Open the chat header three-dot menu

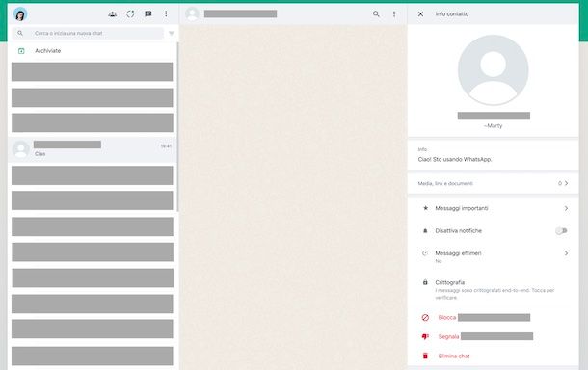(x=394, y=14)
